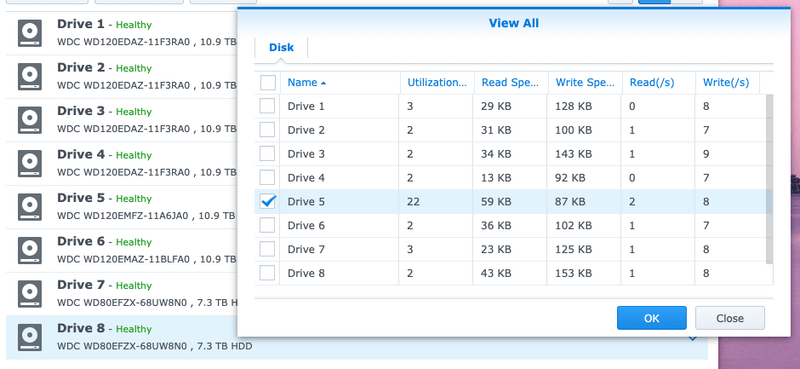Screen dimensions: 800x369
Task: Select the Drive 3 name in the table
Action: [x=306, y=154]
